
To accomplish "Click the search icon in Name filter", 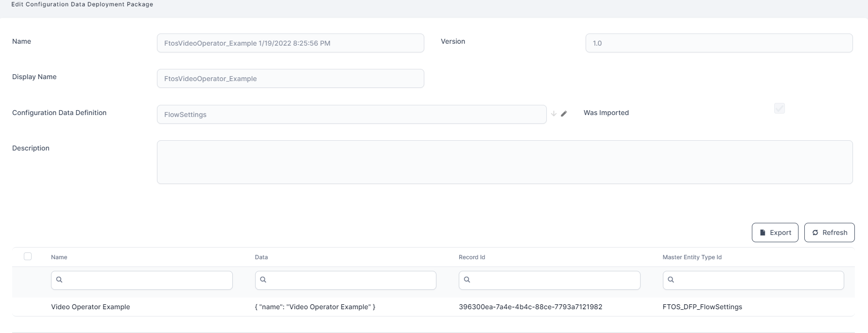I will point(59,280).
